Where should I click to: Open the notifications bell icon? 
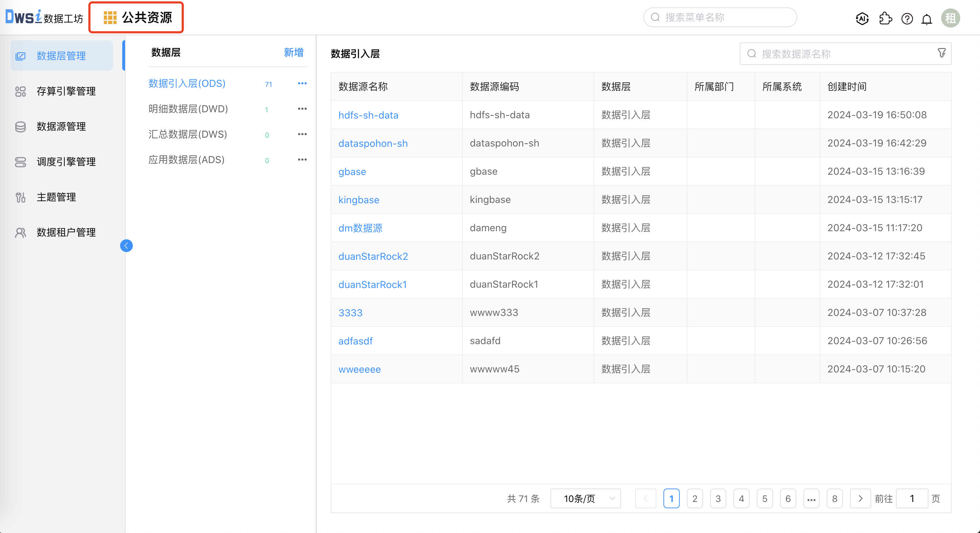point(927,18)
